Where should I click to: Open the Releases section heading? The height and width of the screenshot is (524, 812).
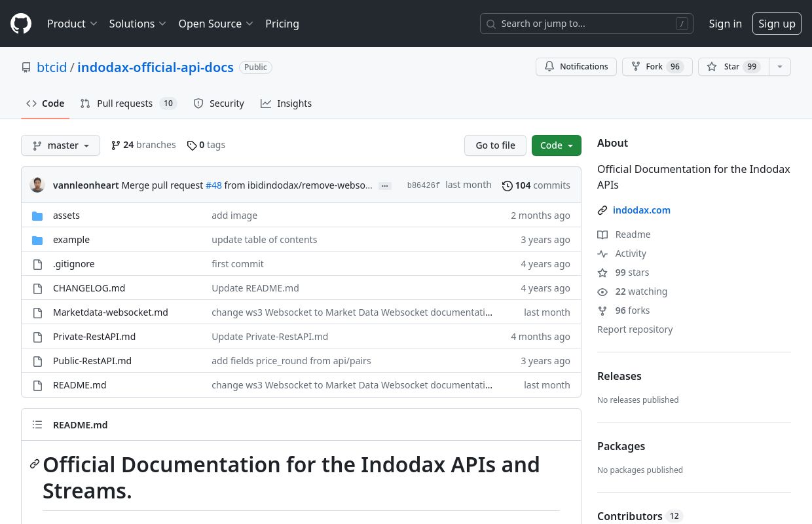(619, 376)
